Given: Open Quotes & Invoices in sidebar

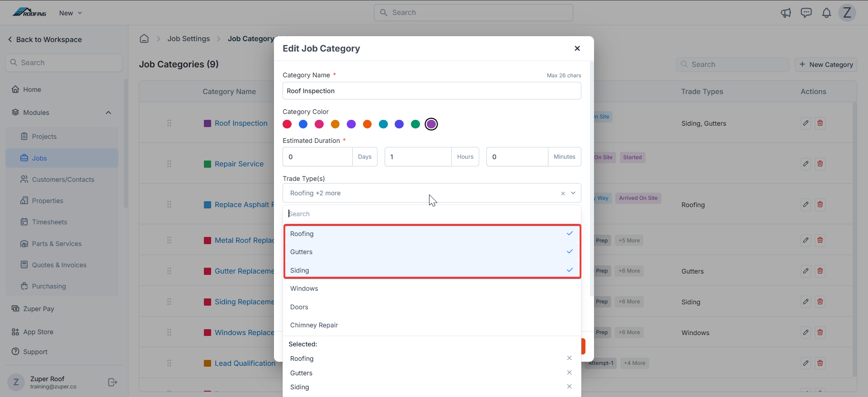Looking at the screenshot, I should (x=62, y=265).
